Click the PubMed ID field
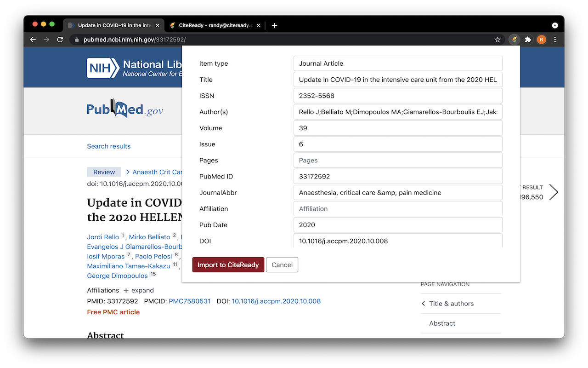This screenshot has height=368, width=588. [398, 176]
